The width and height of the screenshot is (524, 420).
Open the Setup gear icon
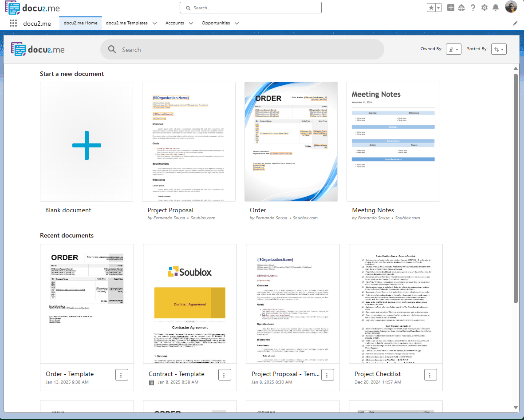click(484, 8)
